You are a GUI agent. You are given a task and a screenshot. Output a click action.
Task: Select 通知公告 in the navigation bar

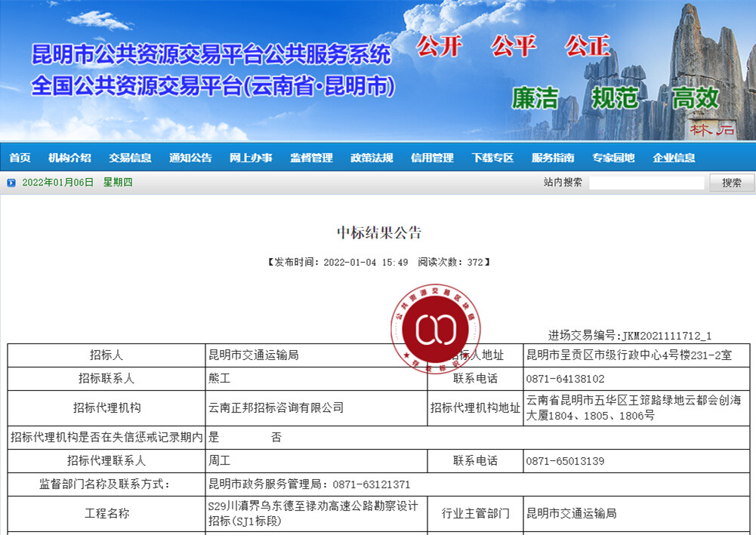point(190,158)
